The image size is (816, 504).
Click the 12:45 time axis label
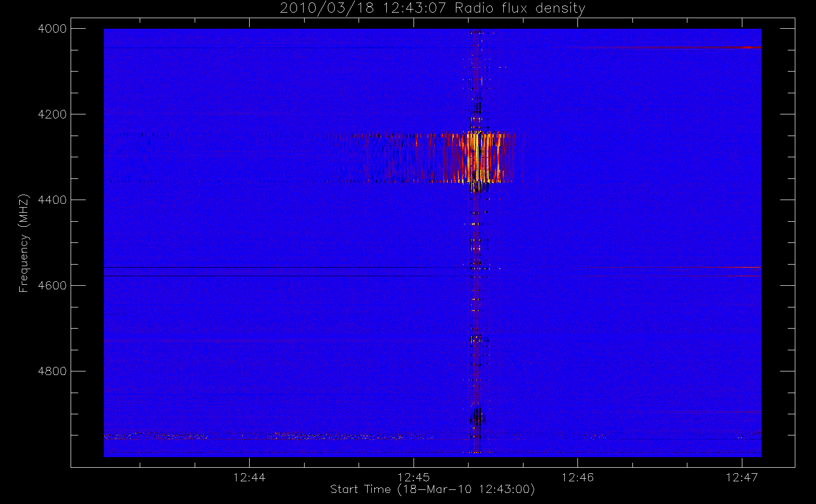tap(414, 477)
